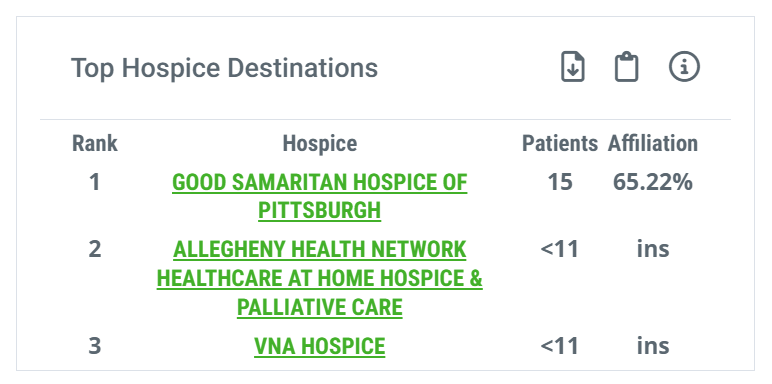This screenshot has width=772, height=384.
Task: Download the Top Hospice Destinations data
Action: 573,66
